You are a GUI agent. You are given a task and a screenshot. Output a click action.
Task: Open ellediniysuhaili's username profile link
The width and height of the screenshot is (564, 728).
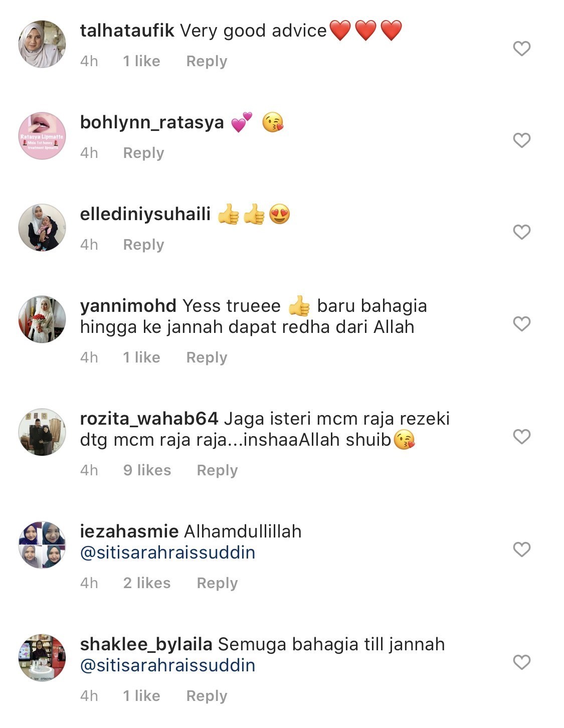point(145,215)
